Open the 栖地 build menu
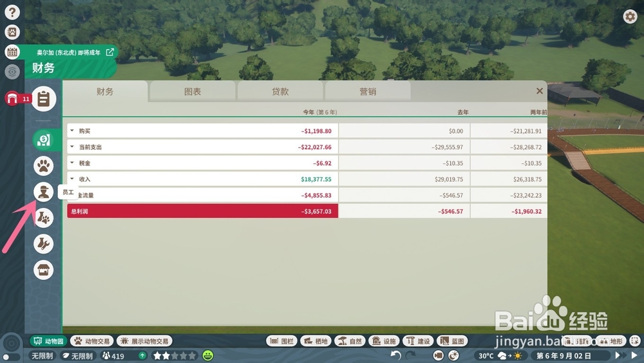 (316, 341)
